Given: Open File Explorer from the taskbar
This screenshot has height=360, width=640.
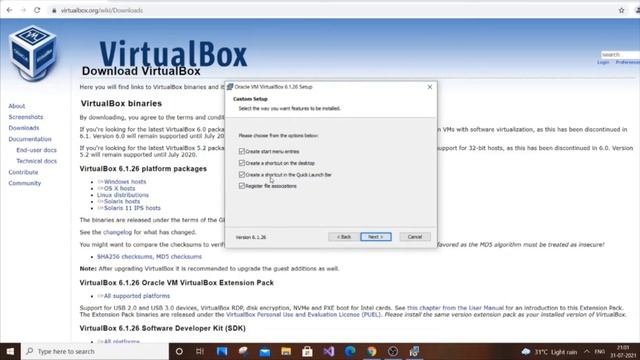Looking at the screenshot, I should [x=286, y=351].
